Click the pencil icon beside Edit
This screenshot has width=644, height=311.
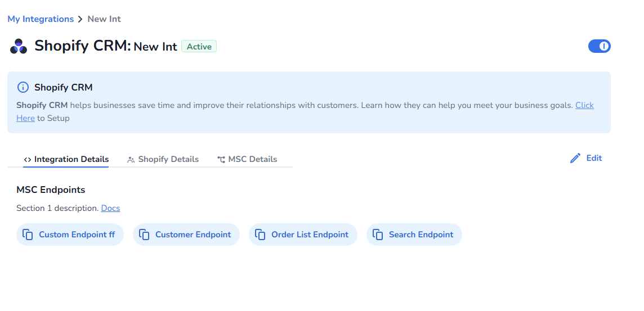[575, 159]
